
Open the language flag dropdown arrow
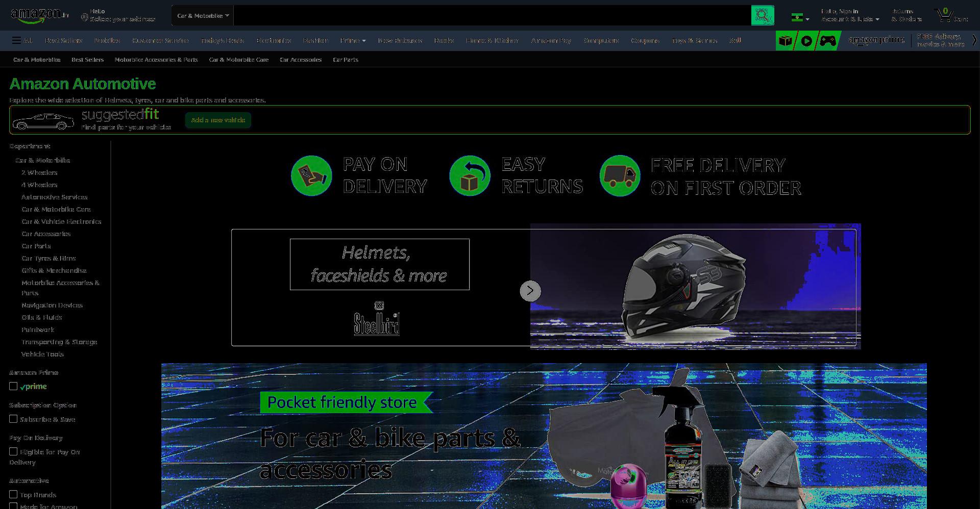click(807, 19)
